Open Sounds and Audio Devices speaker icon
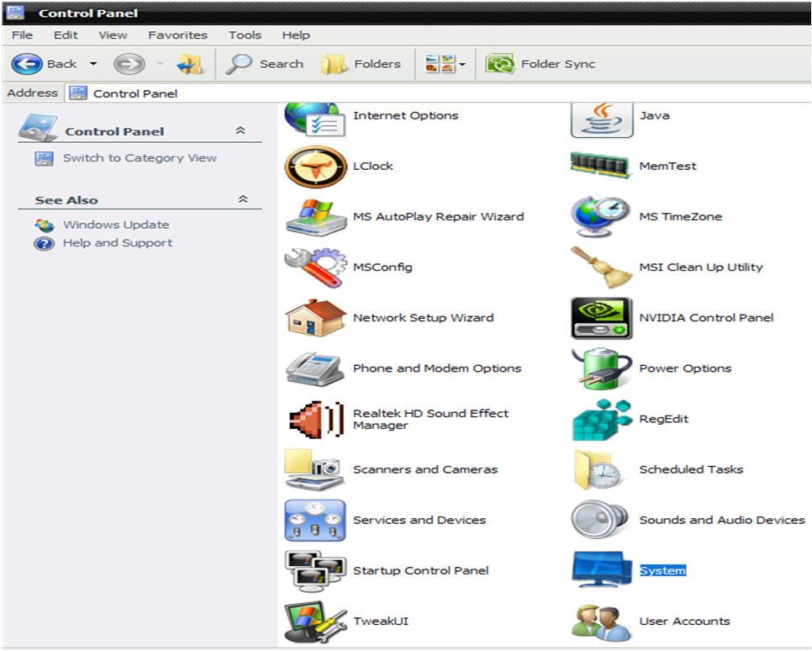 click(x=600, y=520)
